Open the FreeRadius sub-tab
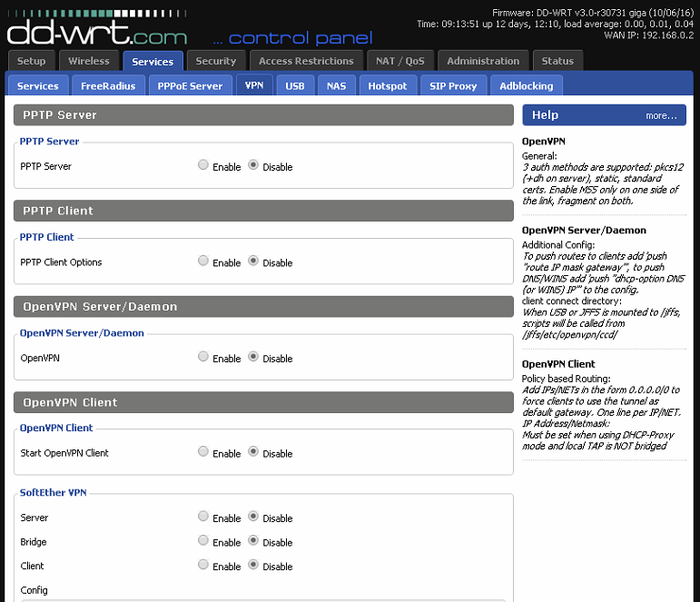Screen dimensions: 700x602 (x=108, y=86)
